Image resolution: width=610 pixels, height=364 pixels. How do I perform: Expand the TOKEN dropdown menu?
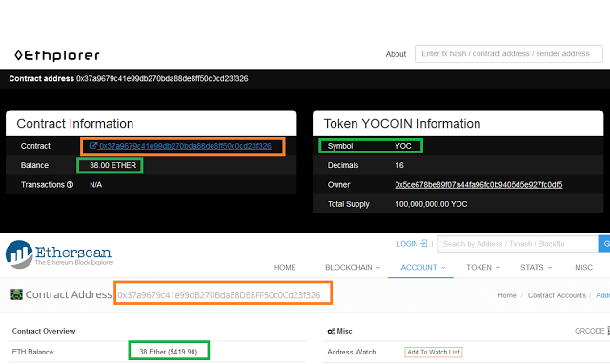pyautogui.click(x=483, y=267)
